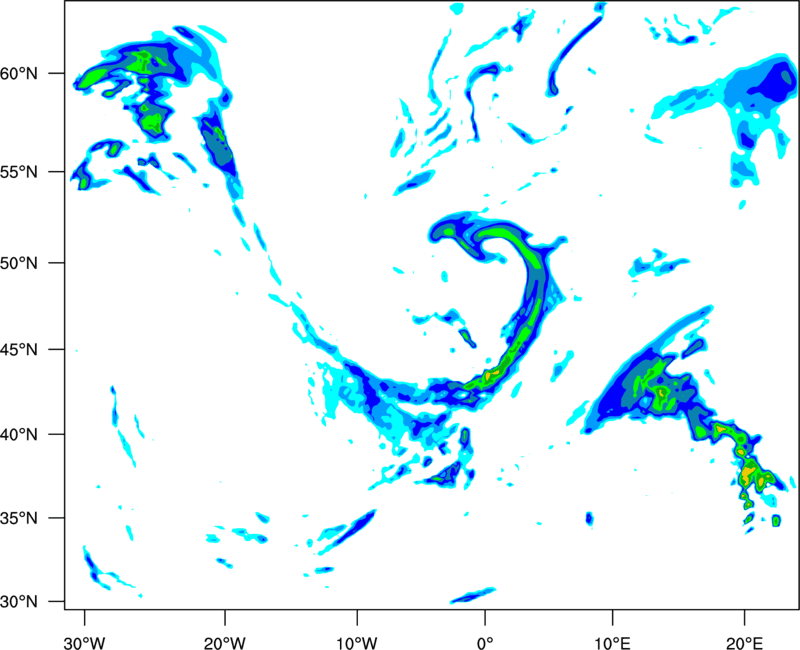Click the 60°N latitude label
This screenshot has height=650, width=800.
pos(19,74)
